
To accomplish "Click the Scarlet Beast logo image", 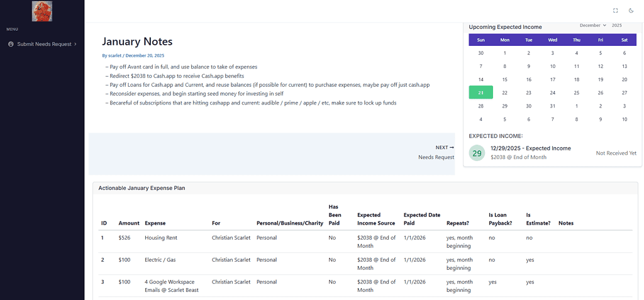I will [42, 11].
